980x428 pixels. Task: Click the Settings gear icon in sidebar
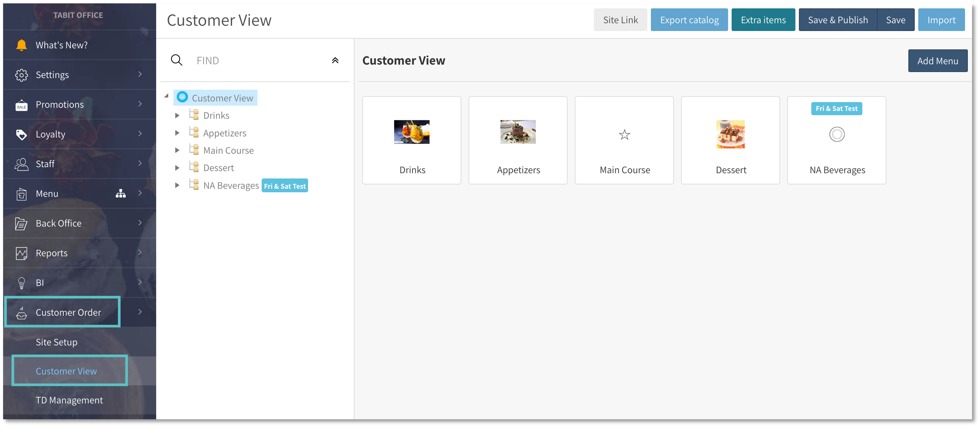pos(21,75)
